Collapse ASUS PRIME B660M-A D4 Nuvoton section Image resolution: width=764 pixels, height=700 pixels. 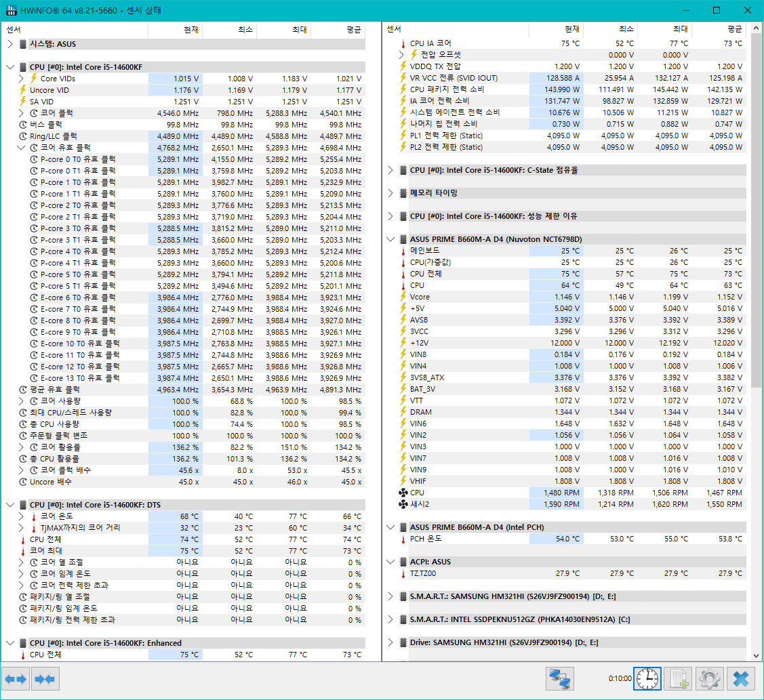pos(390,239)
